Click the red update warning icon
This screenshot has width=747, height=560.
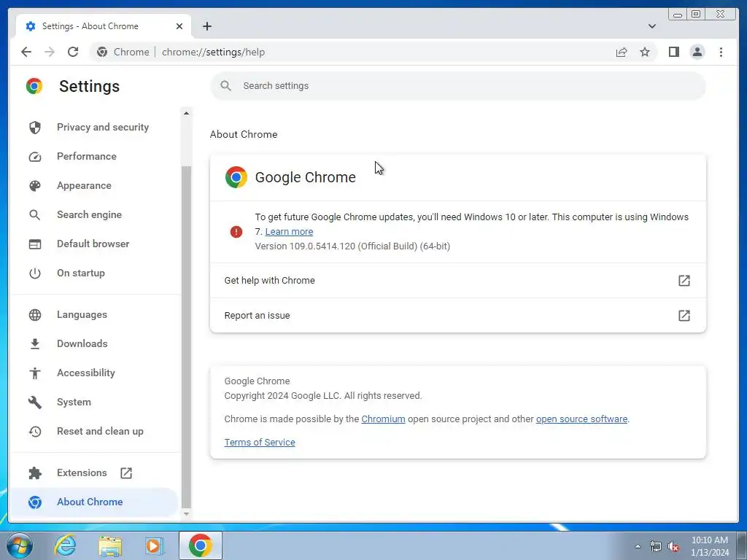pyautogui.click(x=236, y=232)
